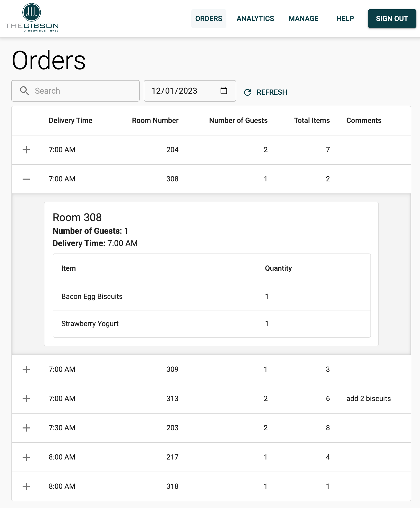This screenshot has width=420, height=508.
Task: Click the circular refresh arrow icon
Action: click(x=247, y=92)
